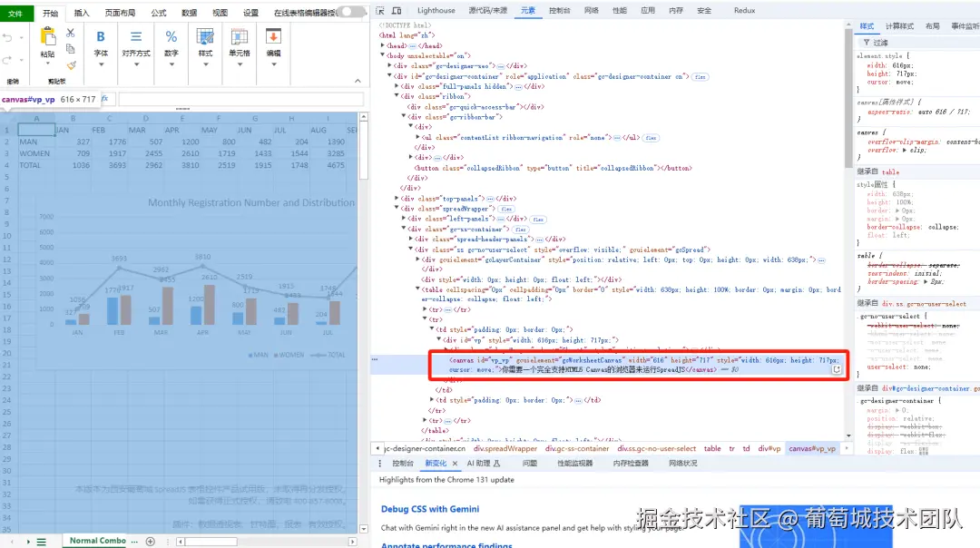Collapse the body element node
Image resolution: width=980 pixels, height=548 pixels.
383,55
